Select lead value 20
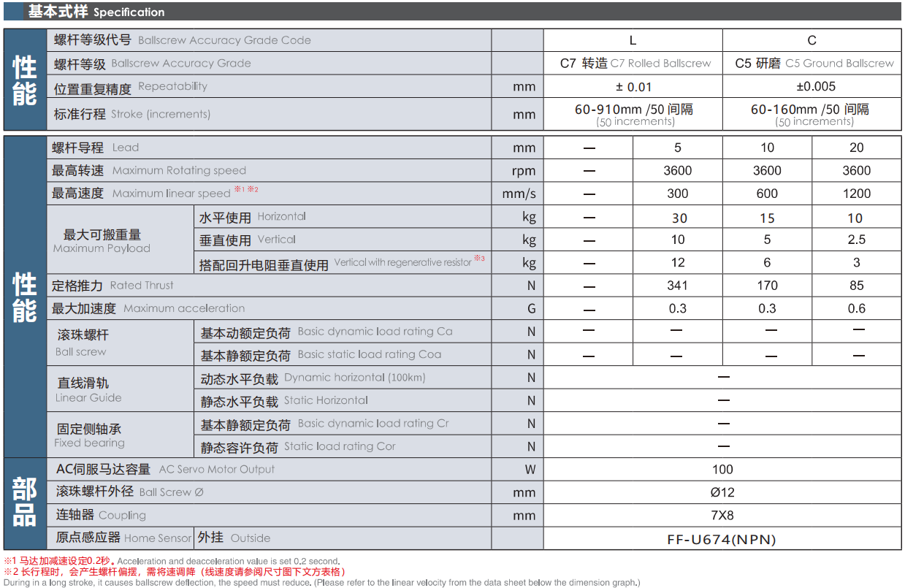Image resolution: width=905 pixels, height=588 pixels. tap(856, 148)
